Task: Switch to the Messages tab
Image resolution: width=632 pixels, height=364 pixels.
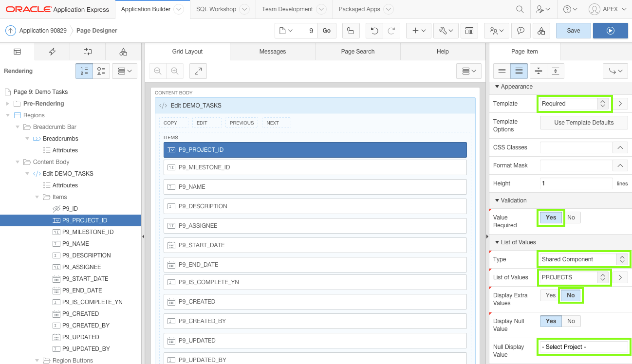Action: click(272, 51)
